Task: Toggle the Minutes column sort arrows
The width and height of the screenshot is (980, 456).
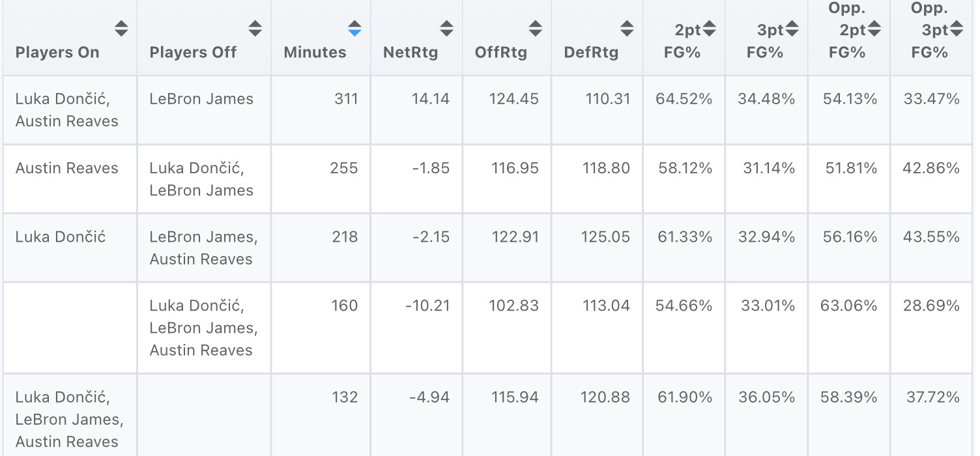Action: click(354, 29)
